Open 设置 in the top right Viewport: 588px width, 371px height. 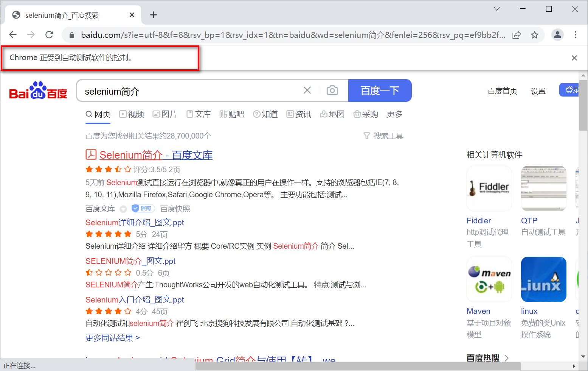point(538,91)
